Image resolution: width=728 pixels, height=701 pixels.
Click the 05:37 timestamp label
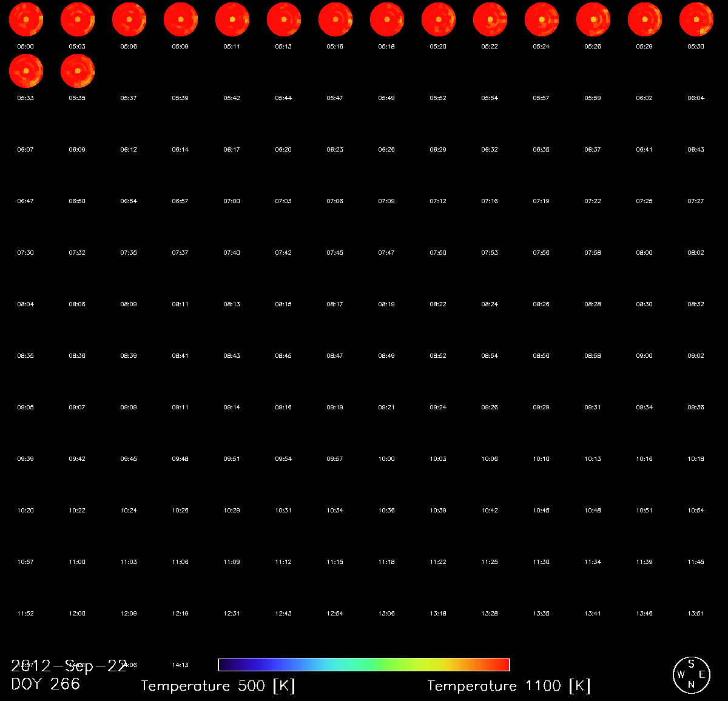(129, 98)
